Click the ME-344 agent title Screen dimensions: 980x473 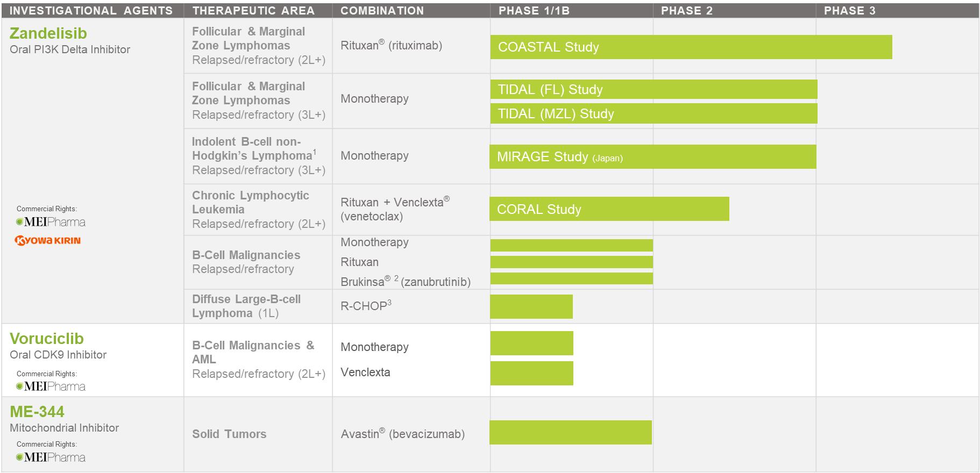click(37, 412)
